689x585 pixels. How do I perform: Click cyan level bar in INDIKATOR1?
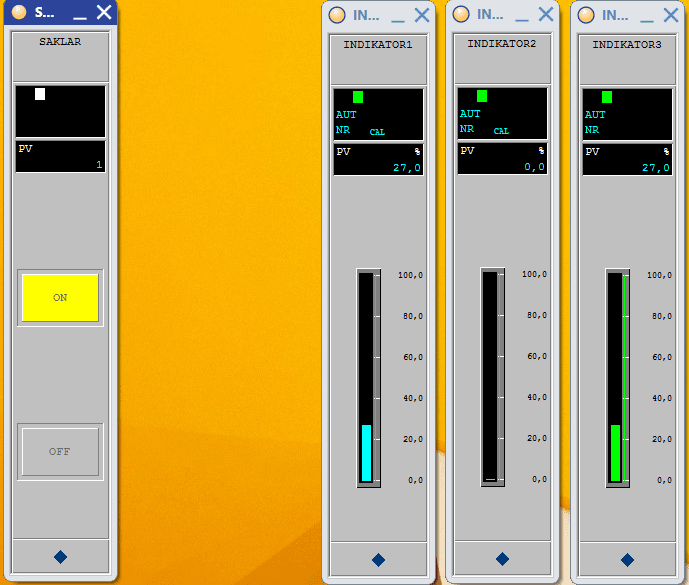[366, 453]
